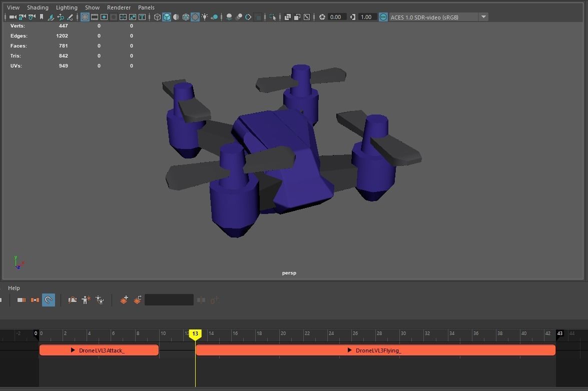Toggle the Field Chart icon
Image resolution: width=588 pixels, height=391 pixels.
[x=123, y=17]
